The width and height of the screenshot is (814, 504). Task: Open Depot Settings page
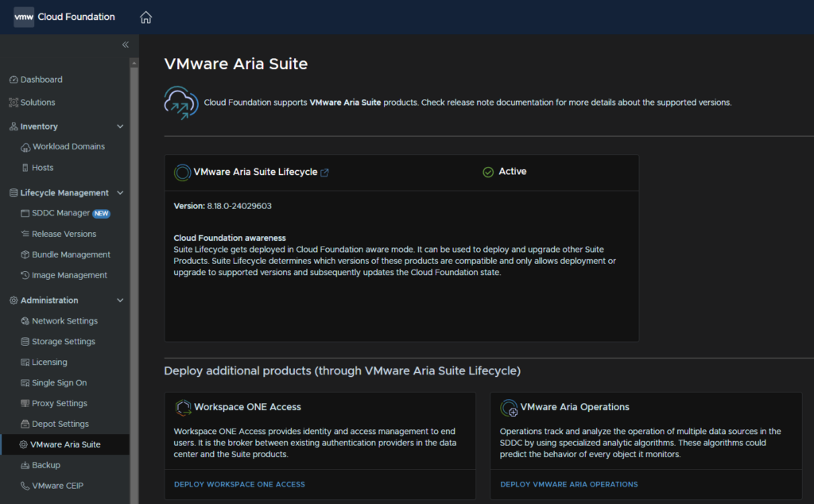click(60, 424)
